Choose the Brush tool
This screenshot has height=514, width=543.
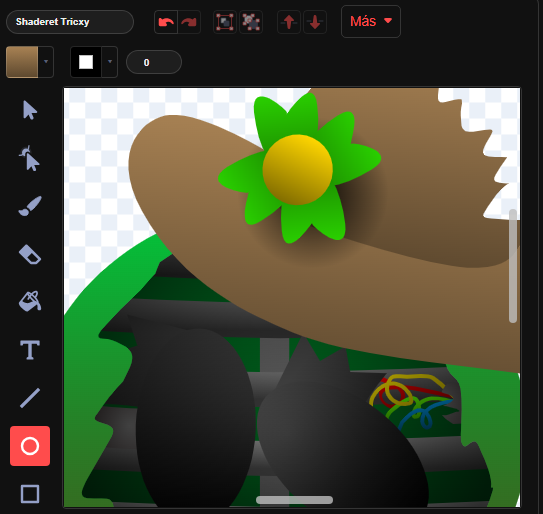[30, 206]
